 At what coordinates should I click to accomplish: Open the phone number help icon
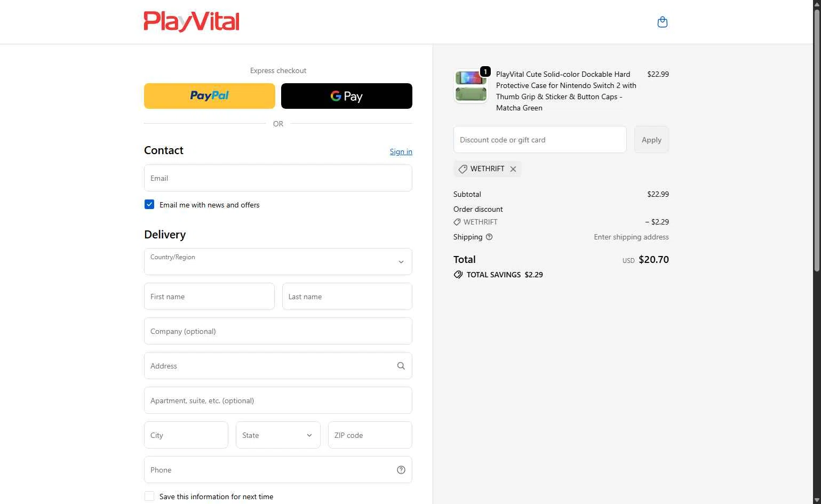401,470
